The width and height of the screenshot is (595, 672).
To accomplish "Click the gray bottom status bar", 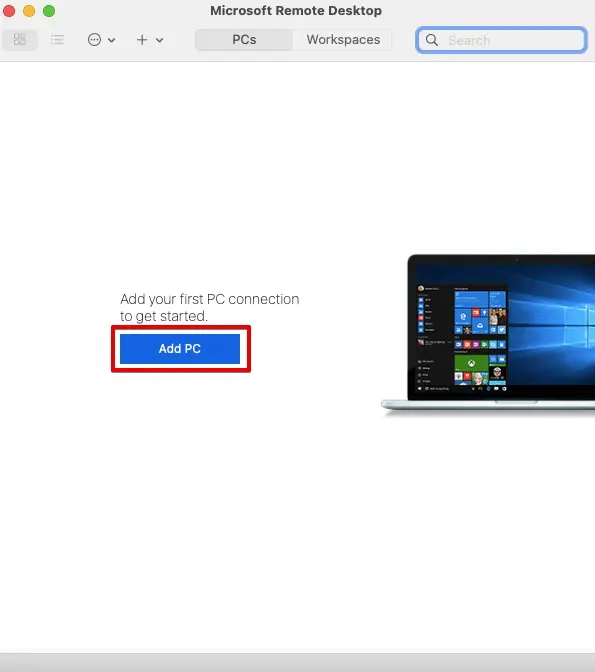I will click(x=298, y=663).
